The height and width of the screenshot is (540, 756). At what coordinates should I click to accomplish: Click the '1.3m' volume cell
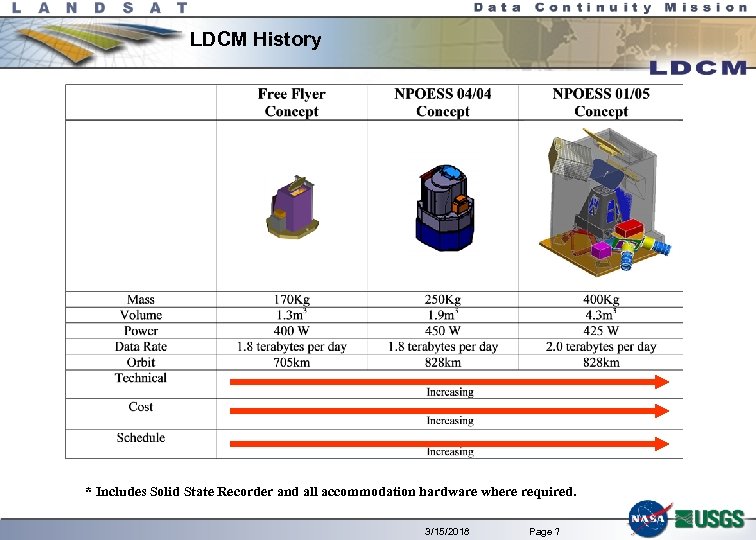(292, 315)
